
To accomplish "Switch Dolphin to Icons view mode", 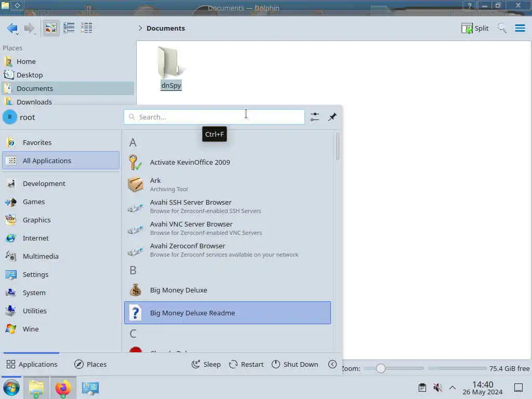I will (x=51, y=28).
